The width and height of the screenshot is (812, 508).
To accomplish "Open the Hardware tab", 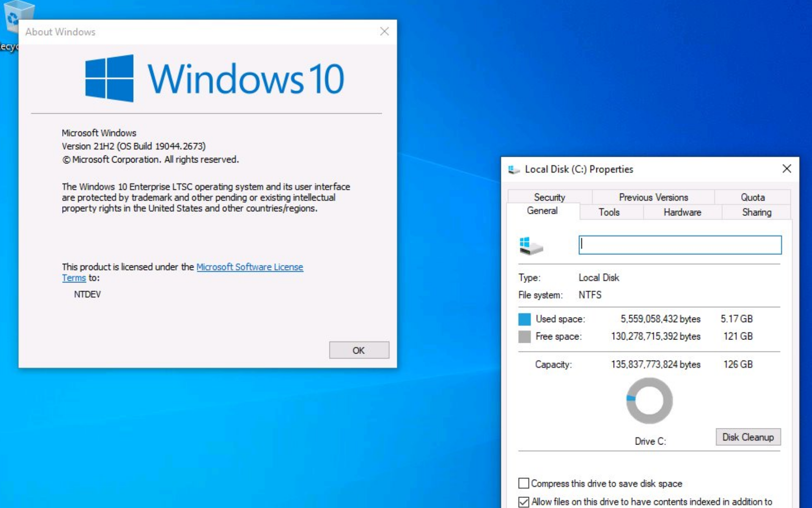I will (682, 212).
